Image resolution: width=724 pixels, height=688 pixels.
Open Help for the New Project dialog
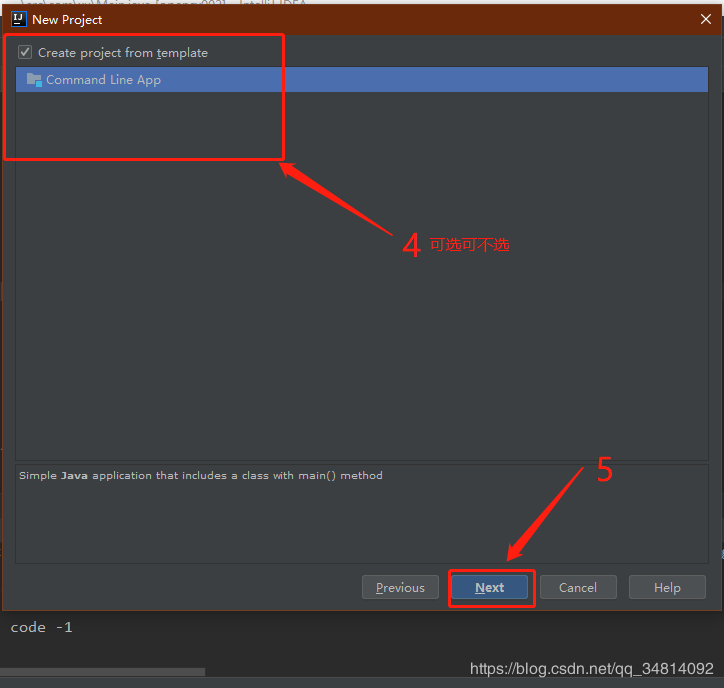667,587
